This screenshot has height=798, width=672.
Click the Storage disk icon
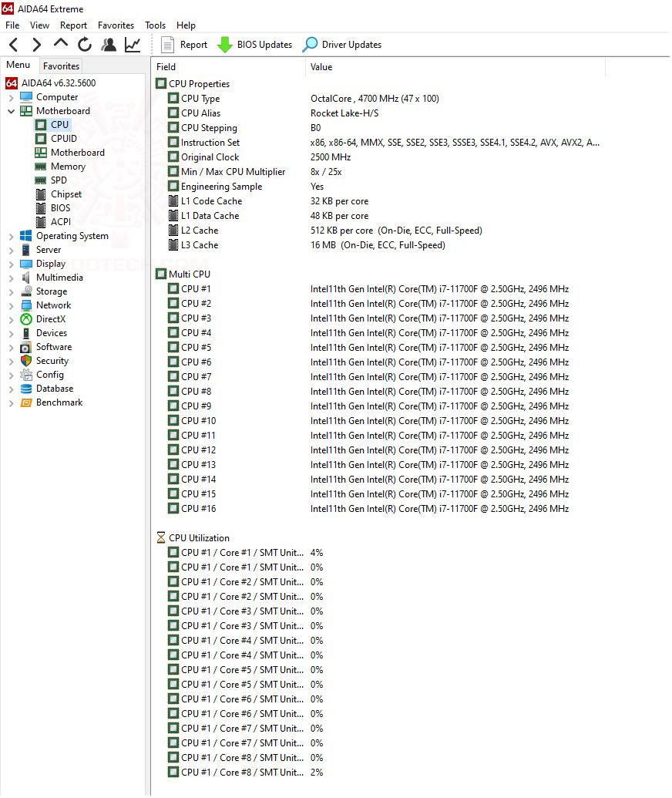click(x=26, y=291)
